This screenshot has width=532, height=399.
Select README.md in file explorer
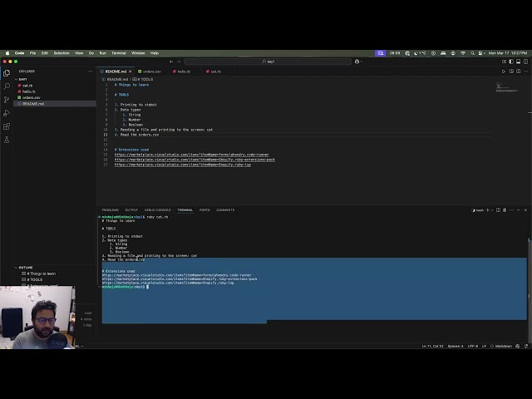pyautogui.click(x=54, y=104)
